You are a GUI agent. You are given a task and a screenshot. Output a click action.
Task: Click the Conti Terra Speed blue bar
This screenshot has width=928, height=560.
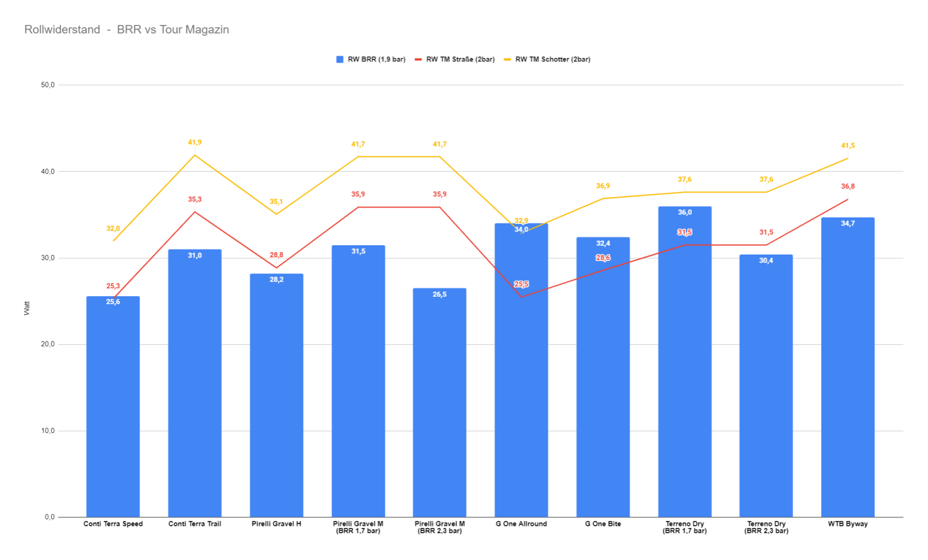(x=113, y=406)
